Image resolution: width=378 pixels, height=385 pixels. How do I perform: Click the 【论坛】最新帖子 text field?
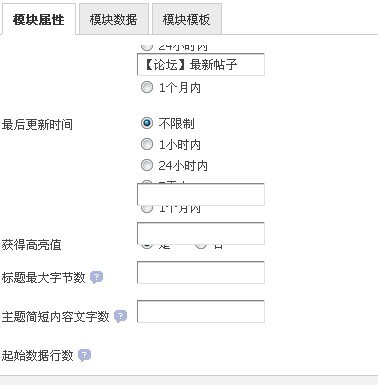click(201, 64)
